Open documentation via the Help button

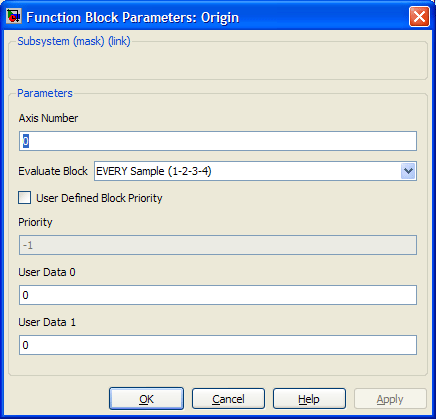(x=309, y=399)
